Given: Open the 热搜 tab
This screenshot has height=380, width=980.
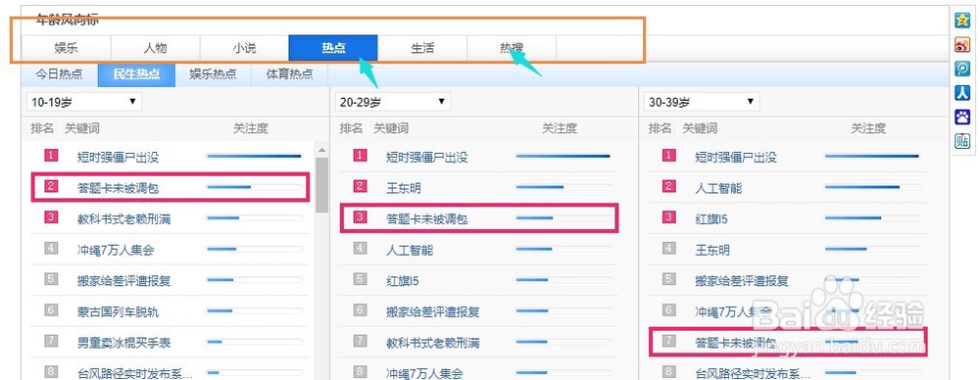Looking at the screenshot, I should pyautogui.click(x=512, y=48).
